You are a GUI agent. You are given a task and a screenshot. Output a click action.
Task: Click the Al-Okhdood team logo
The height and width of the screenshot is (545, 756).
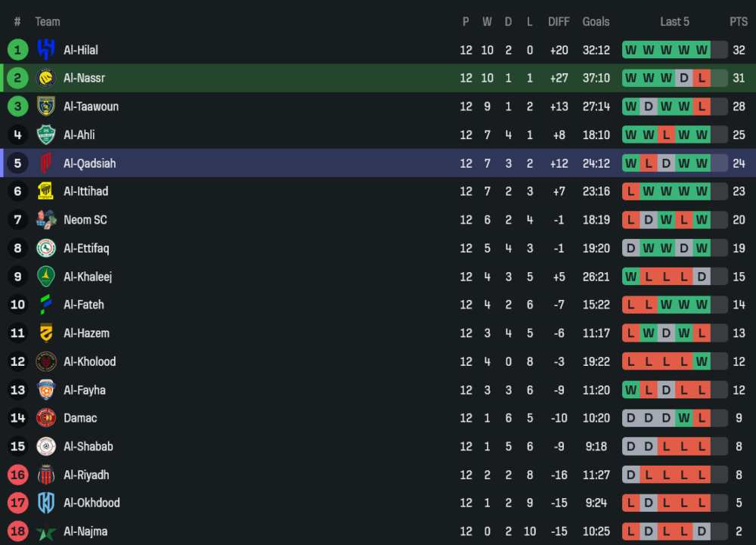(46, 503)
